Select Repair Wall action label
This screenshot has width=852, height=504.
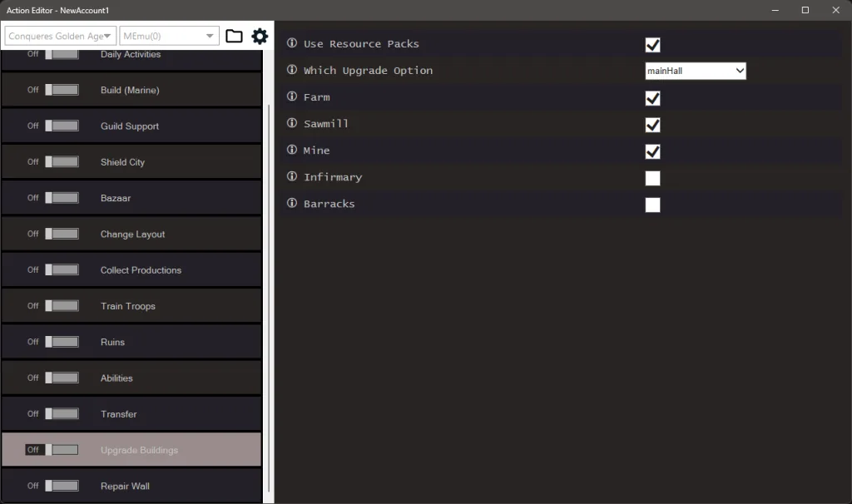point(125,486)
